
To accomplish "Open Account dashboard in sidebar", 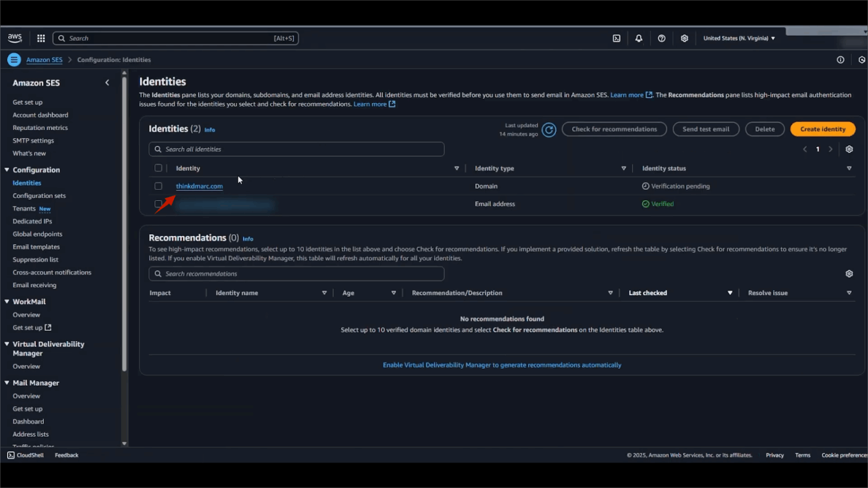I will tap(41, 115).
